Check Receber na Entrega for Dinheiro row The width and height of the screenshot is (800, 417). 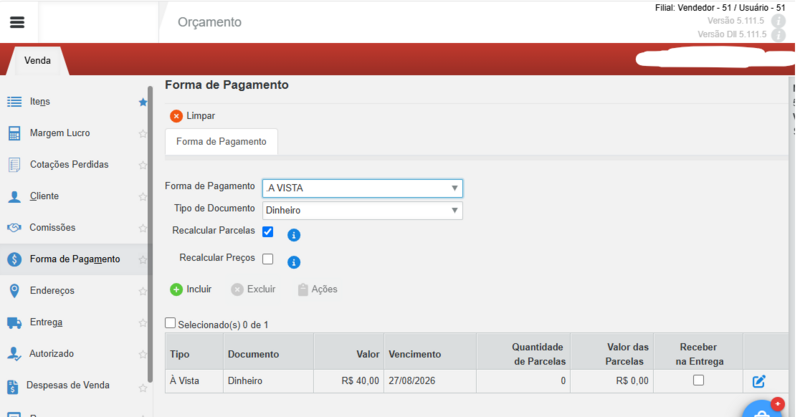pos(698,380)
